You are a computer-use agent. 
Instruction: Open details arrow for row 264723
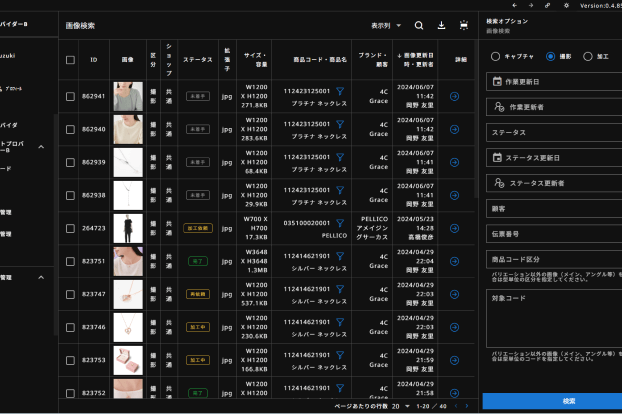455,228
